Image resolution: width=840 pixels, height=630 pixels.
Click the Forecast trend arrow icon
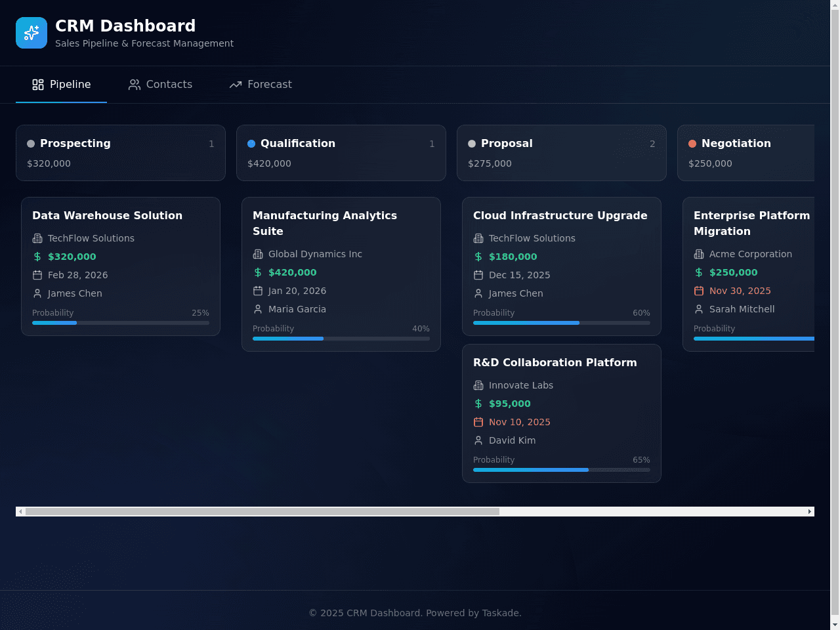[x=236, y=85]
